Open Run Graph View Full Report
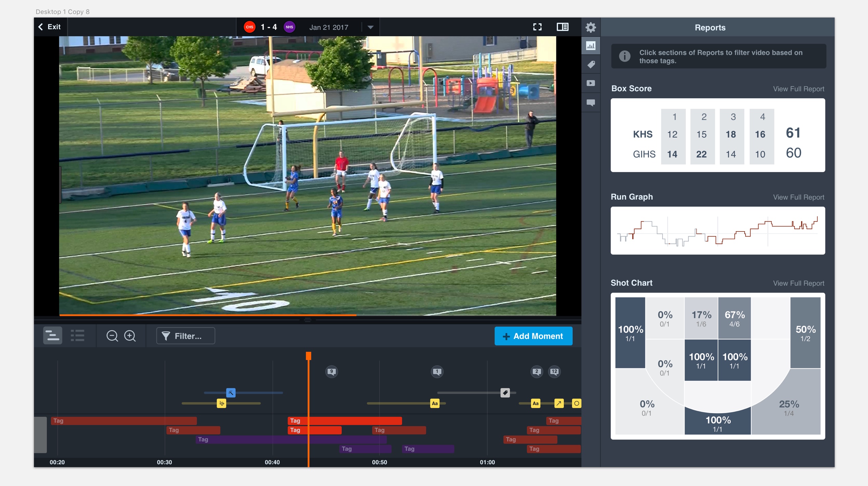 pyautogui.click(x=798, y=197)
